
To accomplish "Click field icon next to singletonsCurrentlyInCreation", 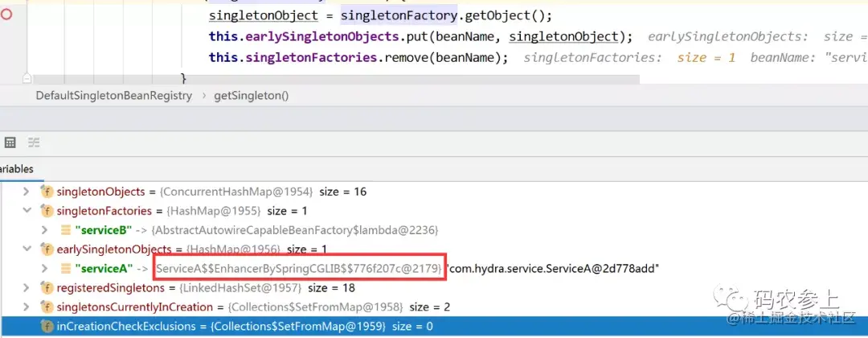I will click(x=47, y=307).
